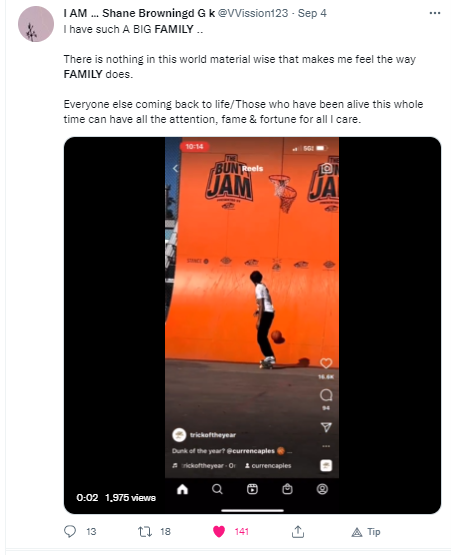The height and width of the screenshot is (555, 451).
Task: Select the Reels tab icon in video
Action: [x=252, y=489]
